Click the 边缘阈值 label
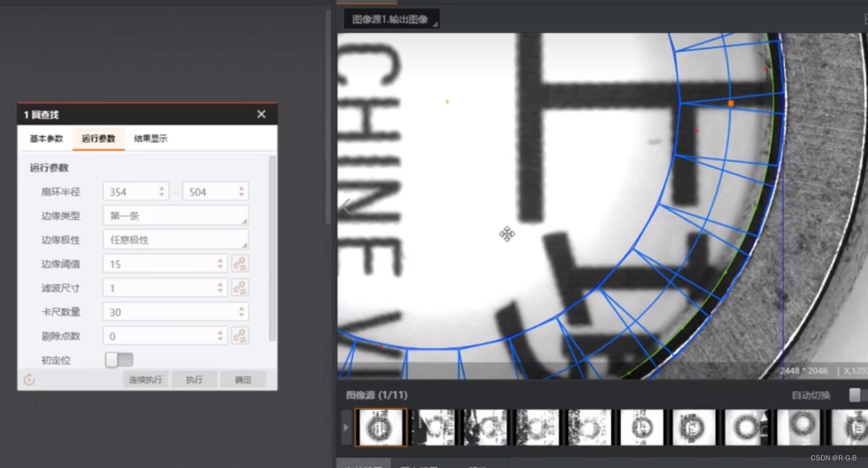This screenshot has width=868, height=468. pyautogui.click(x=61, y=264)
